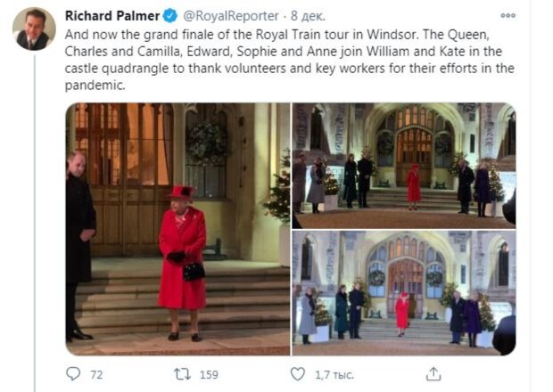Viewport: 553px width, 392px height.
Task: Open the top right quadrangle photo
Action: [404, 166]
